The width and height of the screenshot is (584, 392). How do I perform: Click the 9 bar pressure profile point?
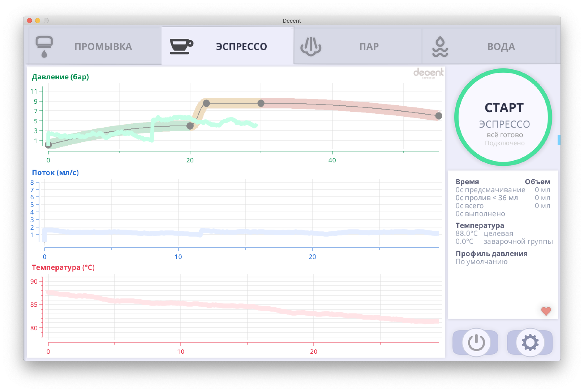(x=206, y=103)
